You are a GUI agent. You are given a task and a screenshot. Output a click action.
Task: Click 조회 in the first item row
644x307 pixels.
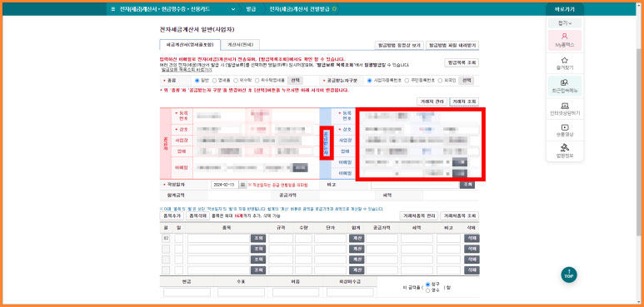(x=258, y=238)
